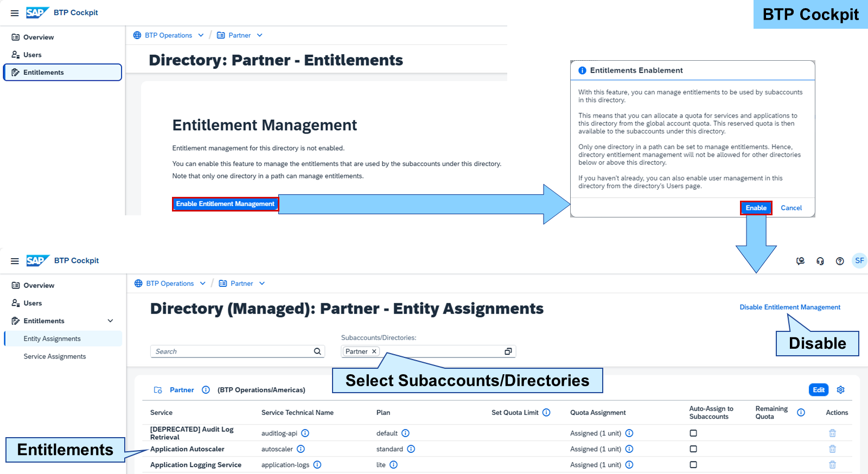Collapse the Entitlements sidebar group chevron

(x=110, y=321)
